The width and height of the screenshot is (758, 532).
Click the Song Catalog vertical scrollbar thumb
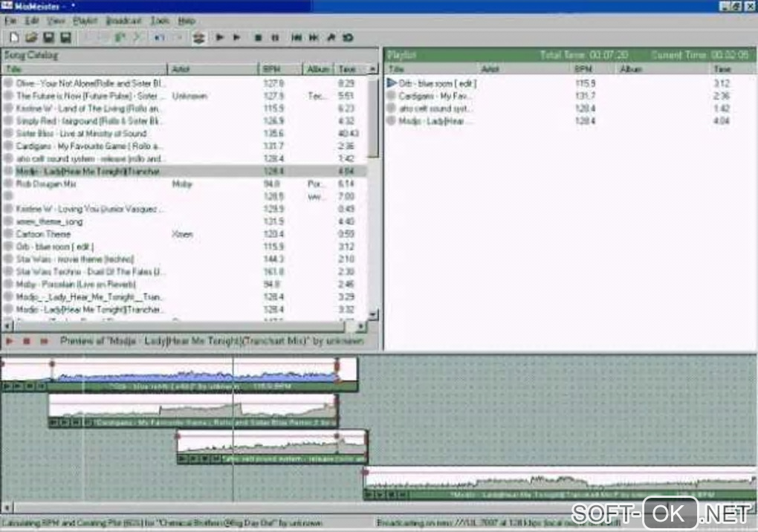[372, 116]
